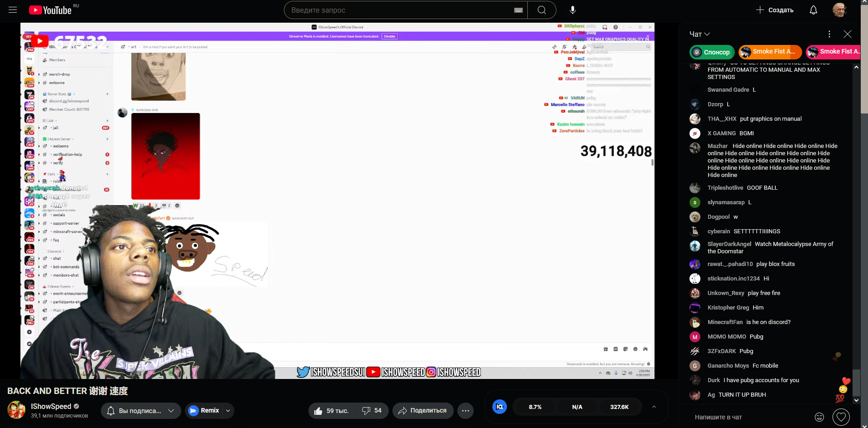Open the orange Smoke Fist A... super chat chip
Screen dimensions: 868x428
point(769,52)
